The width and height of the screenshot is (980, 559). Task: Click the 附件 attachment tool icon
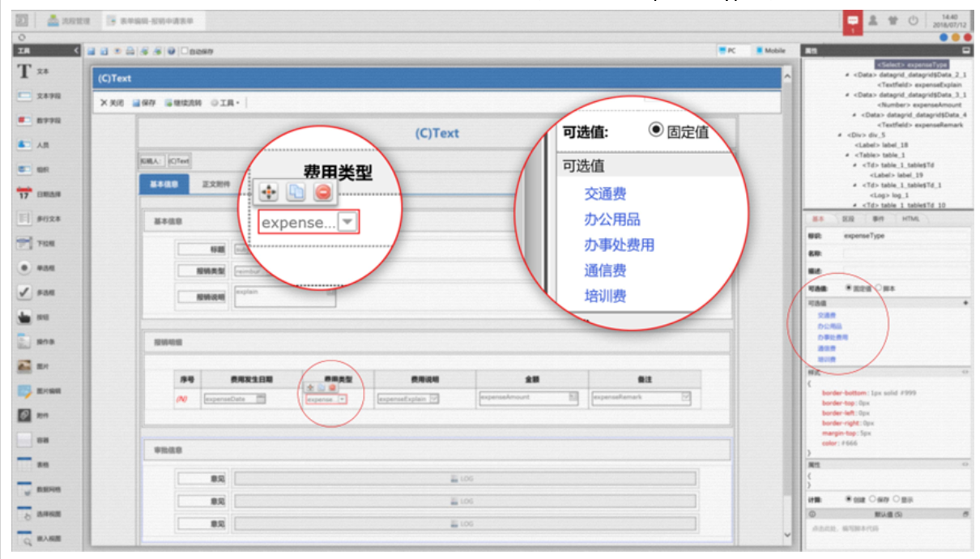point(24,416)
